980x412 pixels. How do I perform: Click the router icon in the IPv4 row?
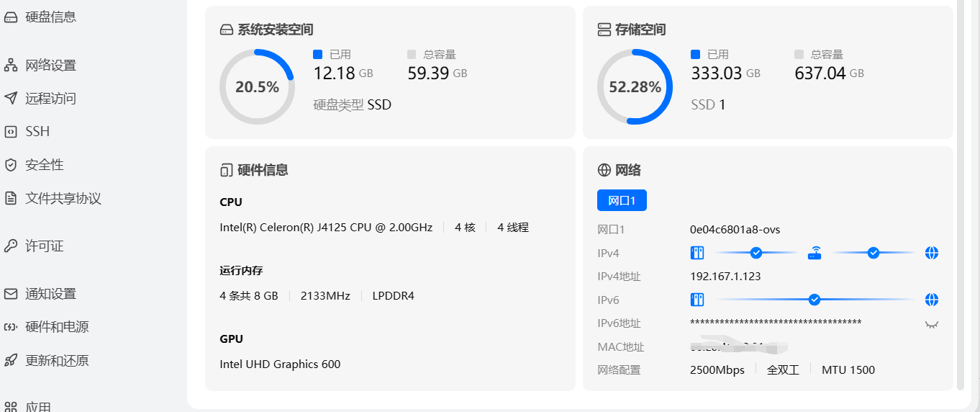tap(815, 253)
